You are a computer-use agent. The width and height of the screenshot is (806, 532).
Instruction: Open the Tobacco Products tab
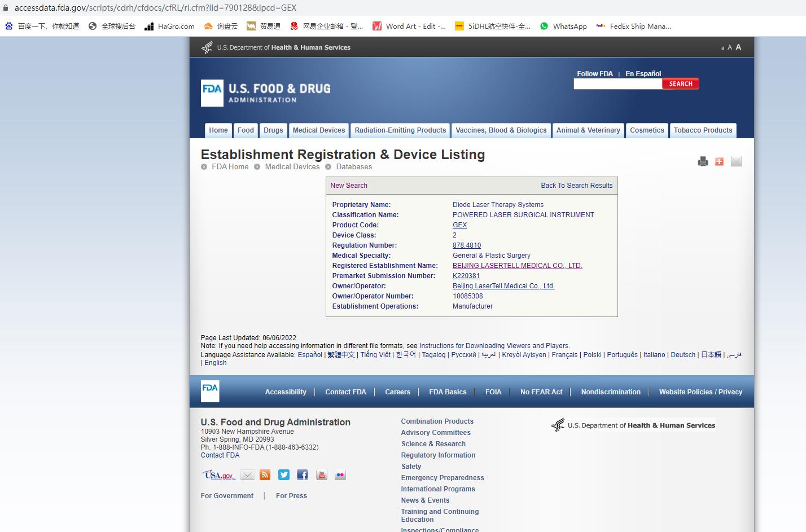coord(703,130)
